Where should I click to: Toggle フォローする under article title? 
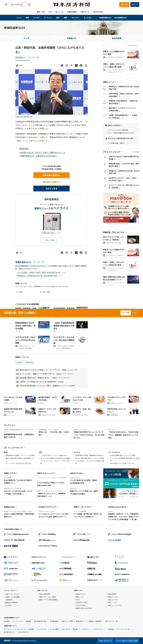[x=33, y=57]
